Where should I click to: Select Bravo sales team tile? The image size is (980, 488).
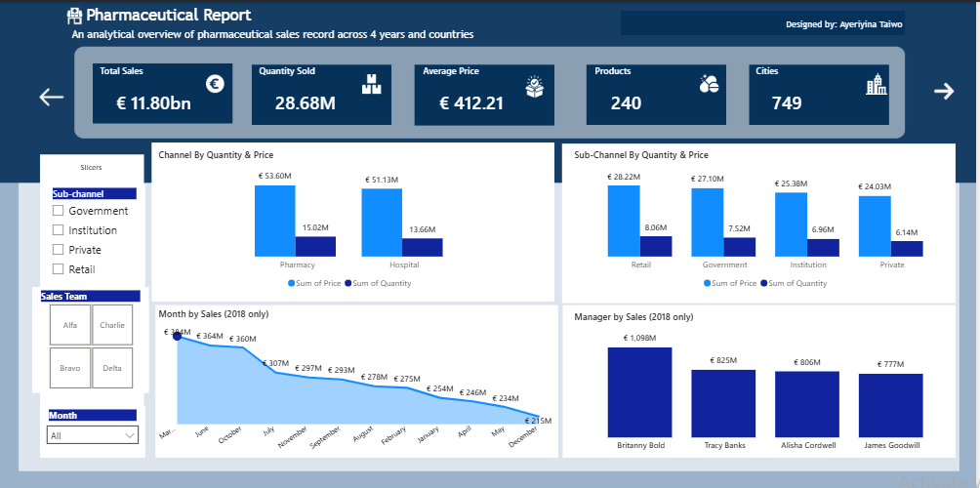(70, 368)
